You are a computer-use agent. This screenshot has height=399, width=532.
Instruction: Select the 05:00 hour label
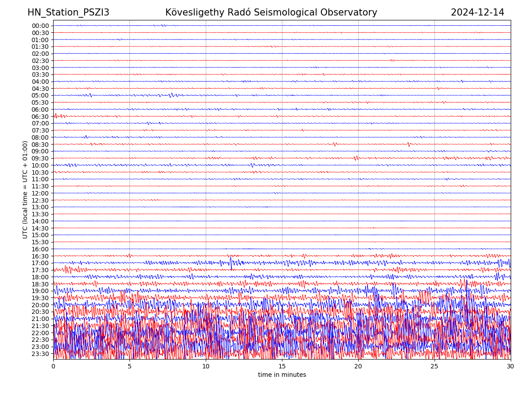click(40, 95)
